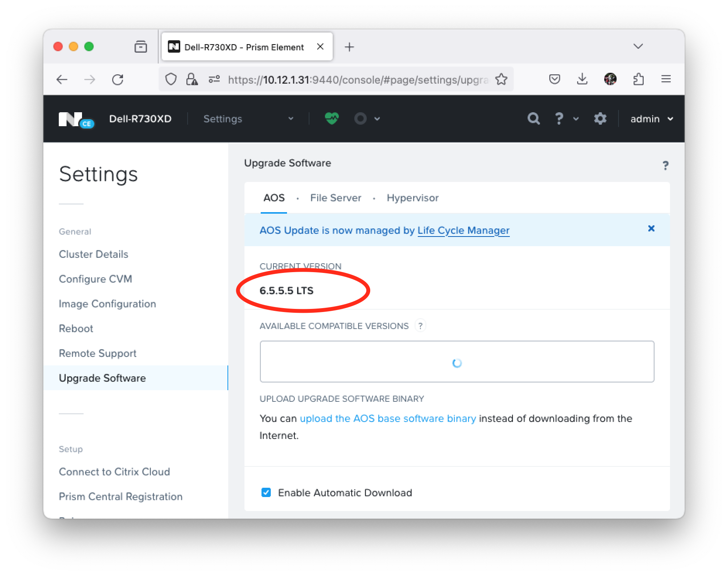The image size is (728, 576).
Task: Click the browser address bar URL
Action: [358, 80]
